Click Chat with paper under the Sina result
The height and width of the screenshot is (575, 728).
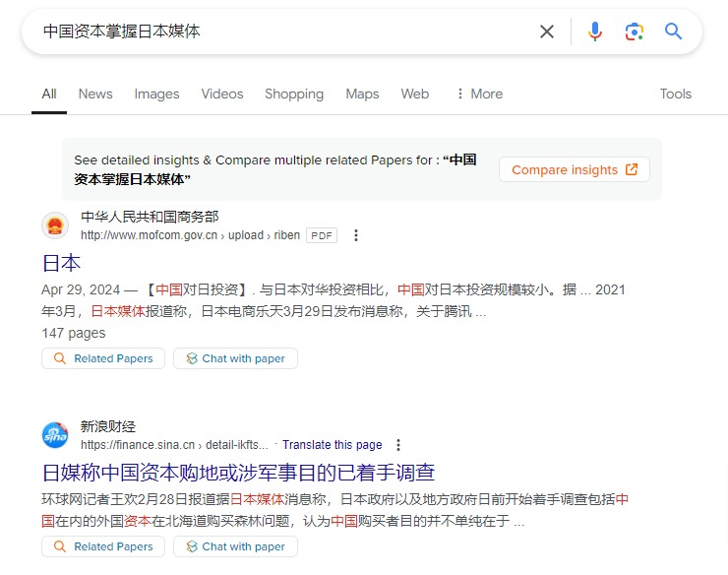235,546
